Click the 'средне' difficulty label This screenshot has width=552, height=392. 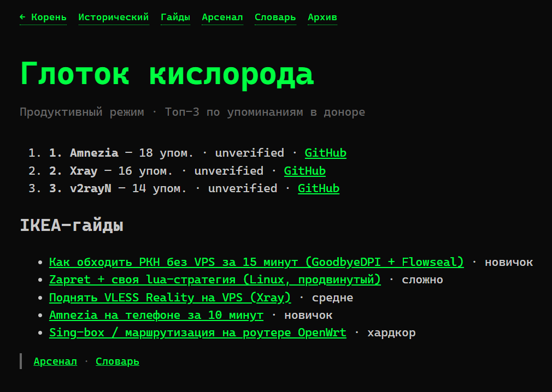(x=332, y=298)
